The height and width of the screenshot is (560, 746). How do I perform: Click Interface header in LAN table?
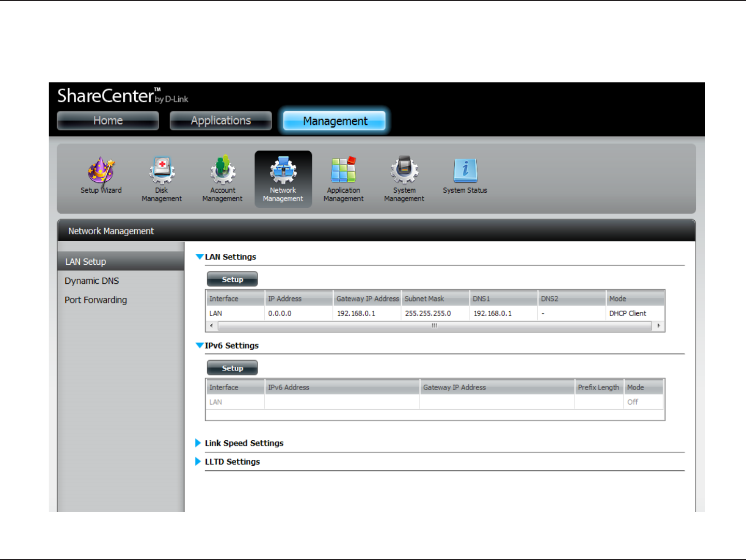pyautogui.click(x=235, y=299)
